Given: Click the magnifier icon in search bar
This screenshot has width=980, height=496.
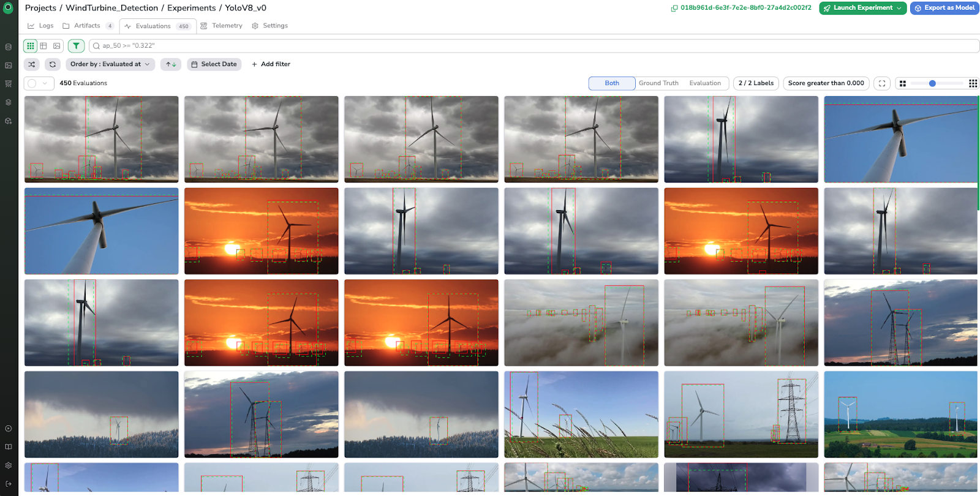Looking at the screenshot, I should point(96,46).
